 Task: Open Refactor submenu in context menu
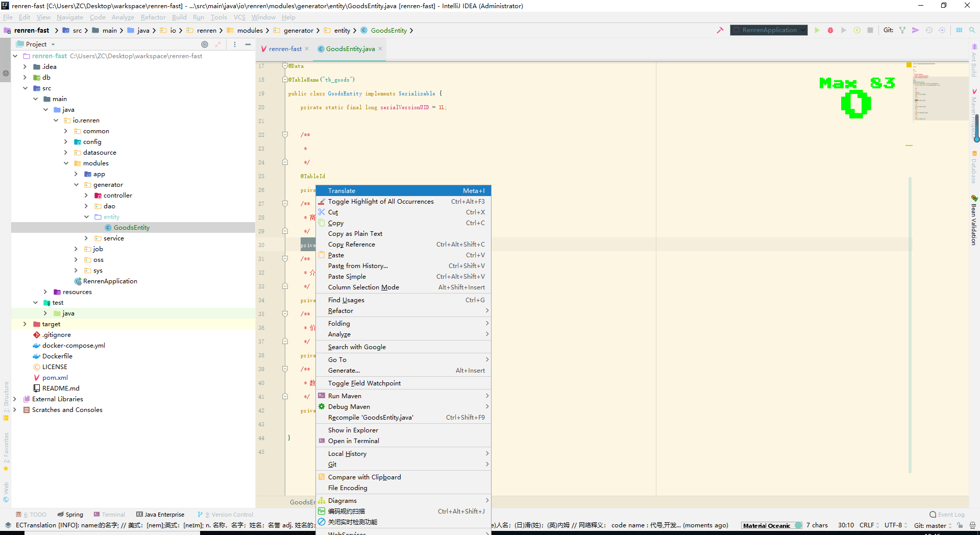[403, 311]
